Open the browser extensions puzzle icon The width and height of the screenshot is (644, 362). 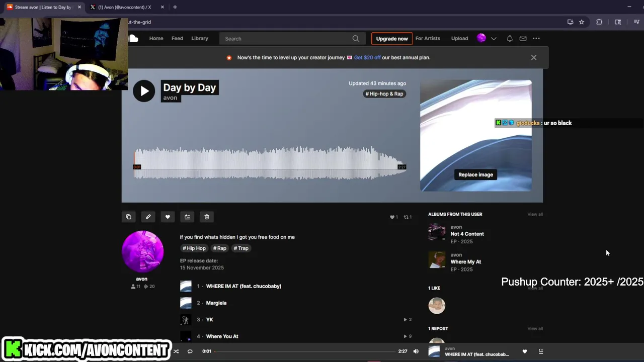(x=599, y=22)
